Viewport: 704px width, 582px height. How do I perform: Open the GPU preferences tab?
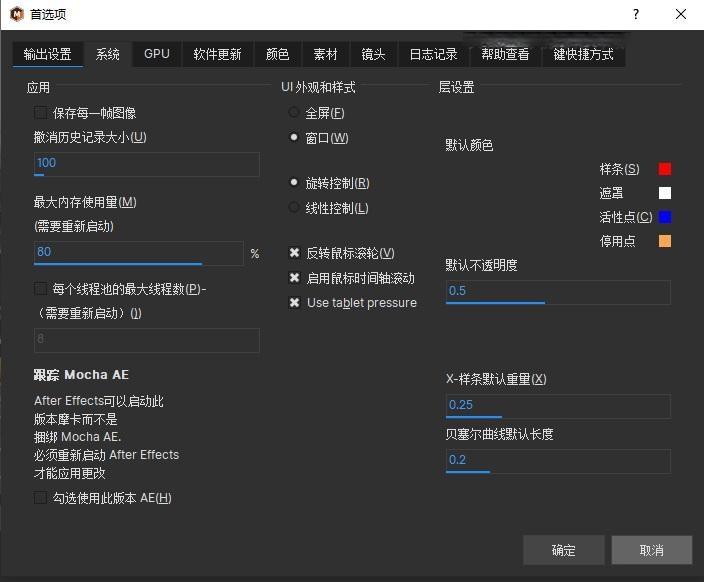pyautogui.click(x=157, y=54)
